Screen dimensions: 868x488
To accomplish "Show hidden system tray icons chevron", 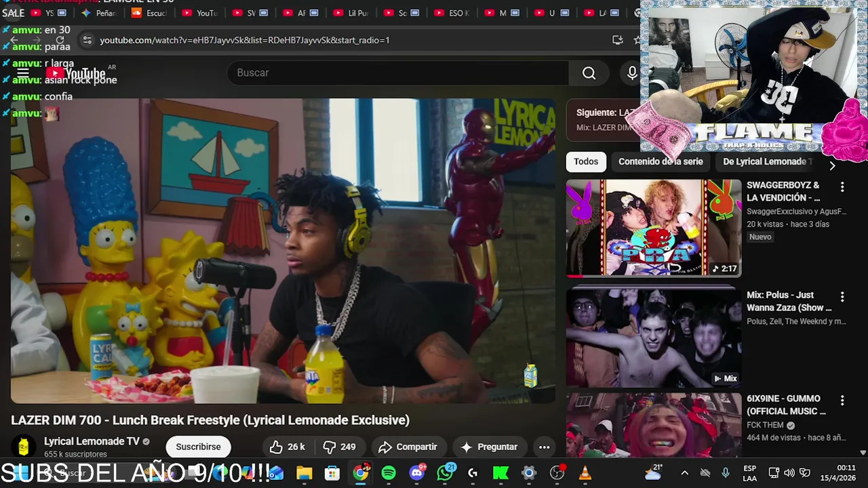I will pos(684,473).
